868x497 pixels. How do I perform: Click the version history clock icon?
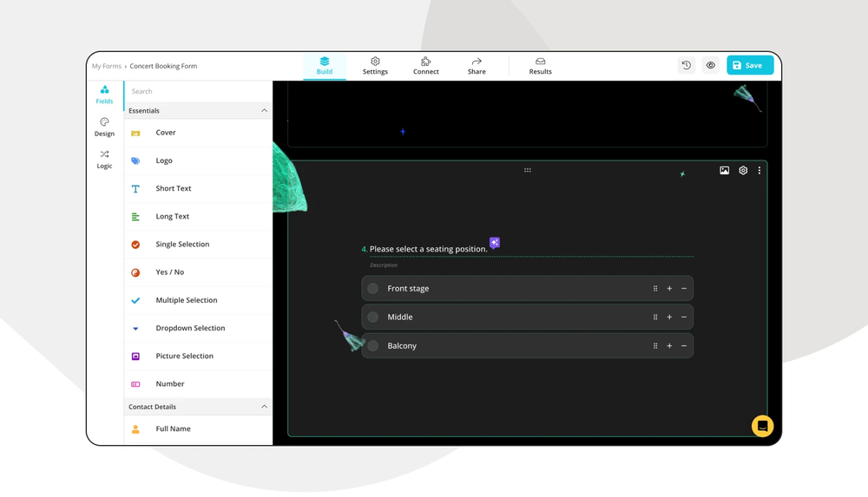[x=686, y=65]
